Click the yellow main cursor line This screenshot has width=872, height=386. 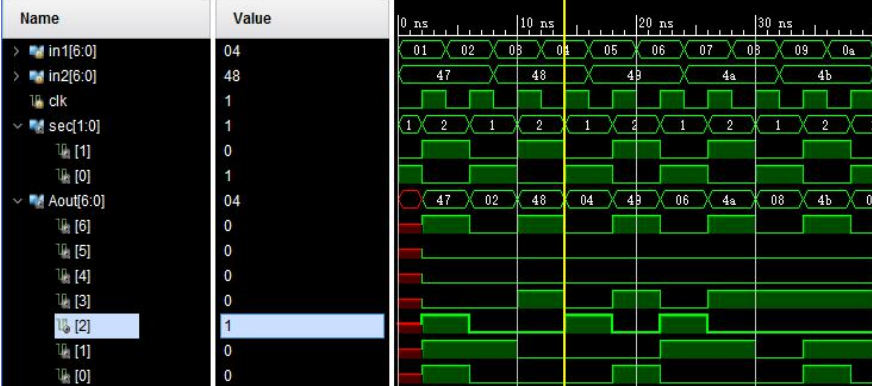pos(564,193)
